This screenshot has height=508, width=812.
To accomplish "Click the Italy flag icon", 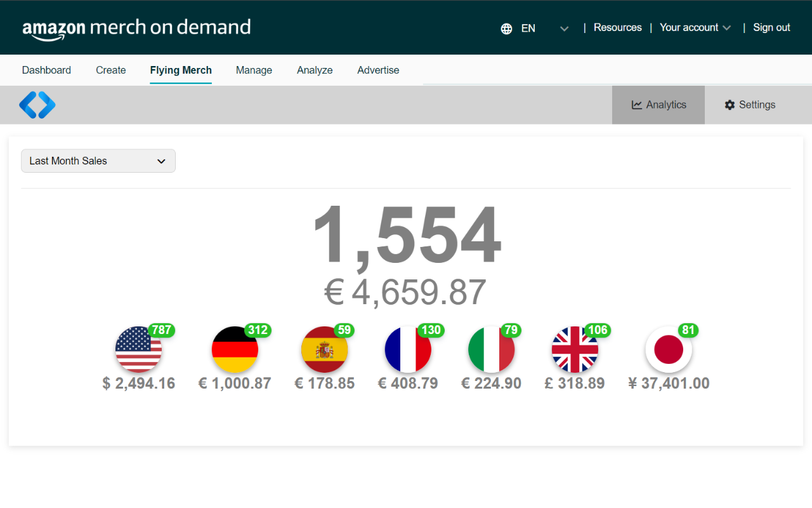I will (491, 349).
